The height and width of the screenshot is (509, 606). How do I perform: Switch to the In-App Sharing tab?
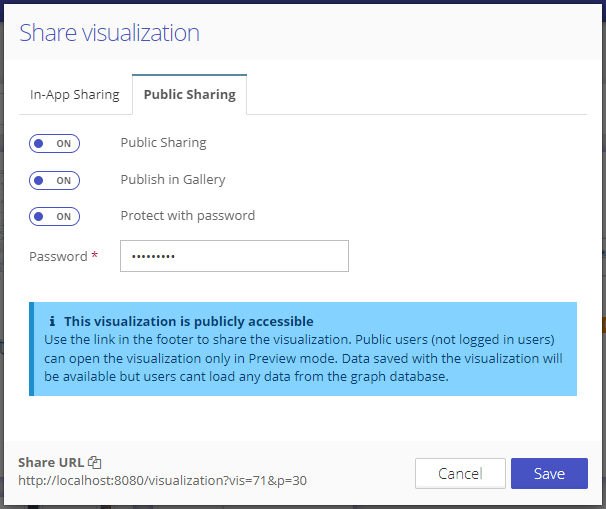tap(74, 95)
